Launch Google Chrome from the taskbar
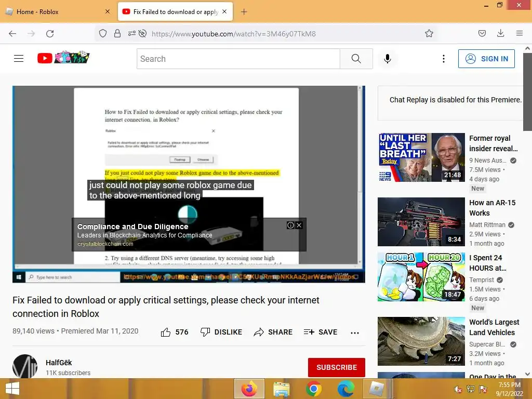Screen dimensions: 532x399 coord(313,389)
